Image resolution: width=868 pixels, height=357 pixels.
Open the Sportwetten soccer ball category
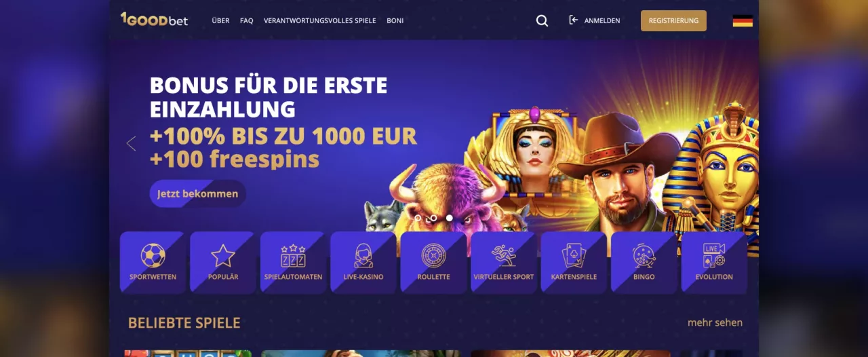click(x=153, y=263)
